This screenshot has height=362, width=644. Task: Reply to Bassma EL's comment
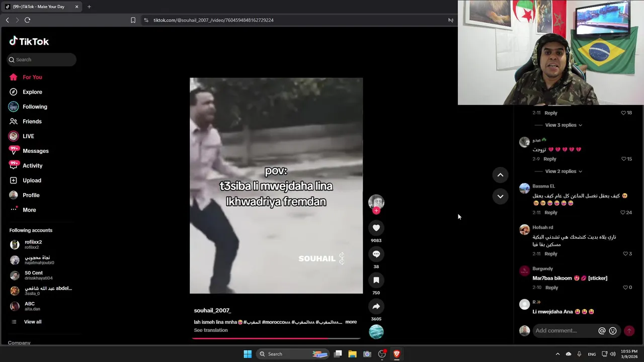click(551, 213)
